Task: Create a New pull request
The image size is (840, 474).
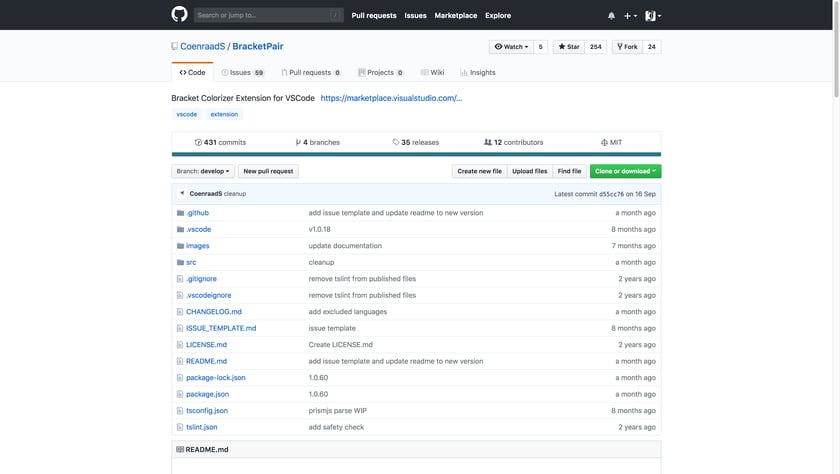Action: point(268,171)
